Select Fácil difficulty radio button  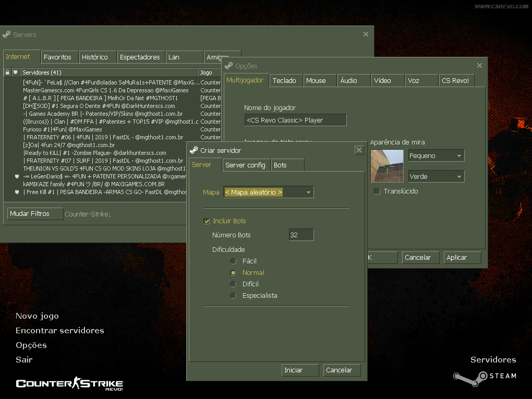point(233,261)
